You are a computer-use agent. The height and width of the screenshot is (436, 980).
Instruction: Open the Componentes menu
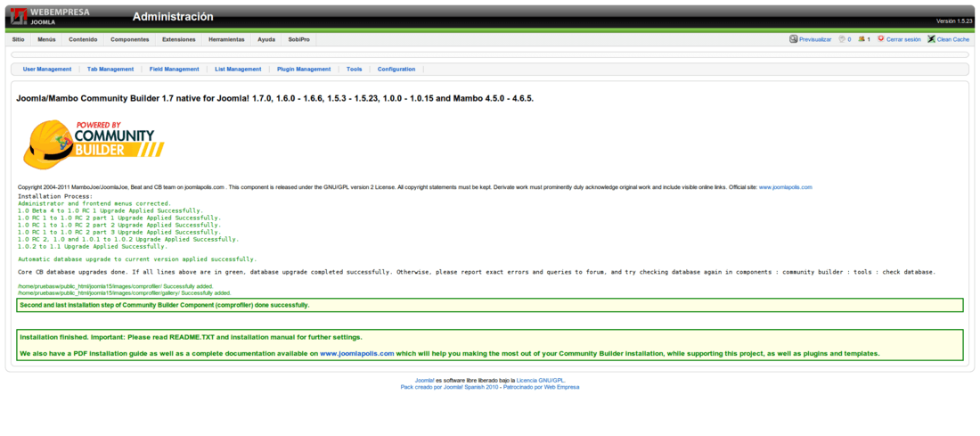(129, 39)
